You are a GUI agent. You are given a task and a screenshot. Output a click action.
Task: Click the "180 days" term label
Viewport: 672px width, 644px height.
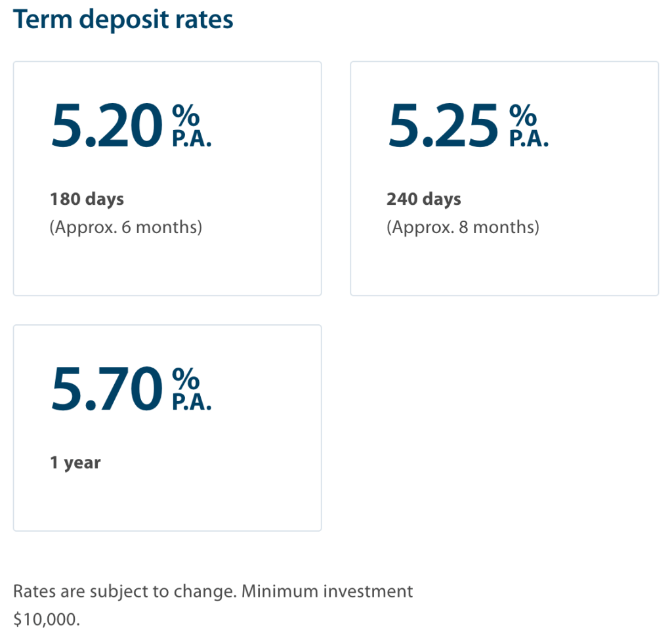[87, 199]
